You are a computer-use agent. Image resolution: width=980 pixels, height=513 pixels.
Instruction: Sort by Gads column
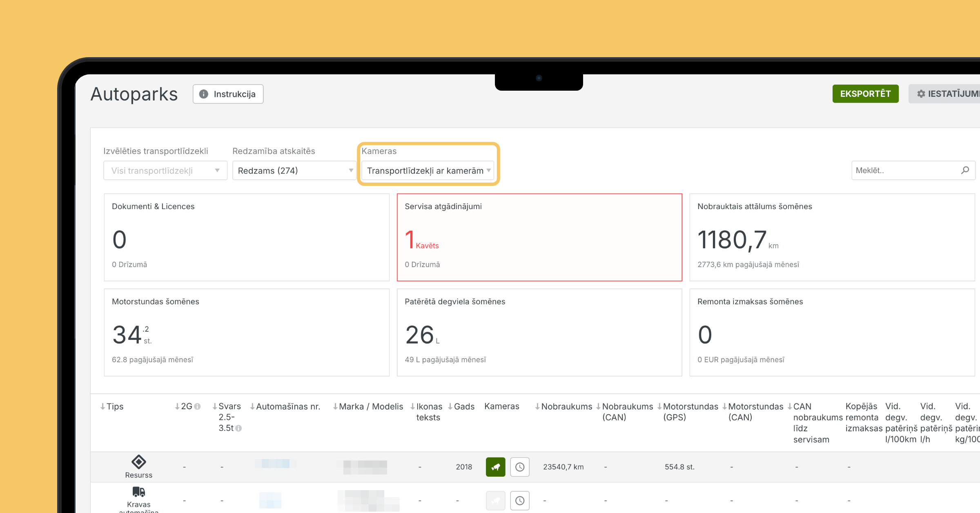461,406
